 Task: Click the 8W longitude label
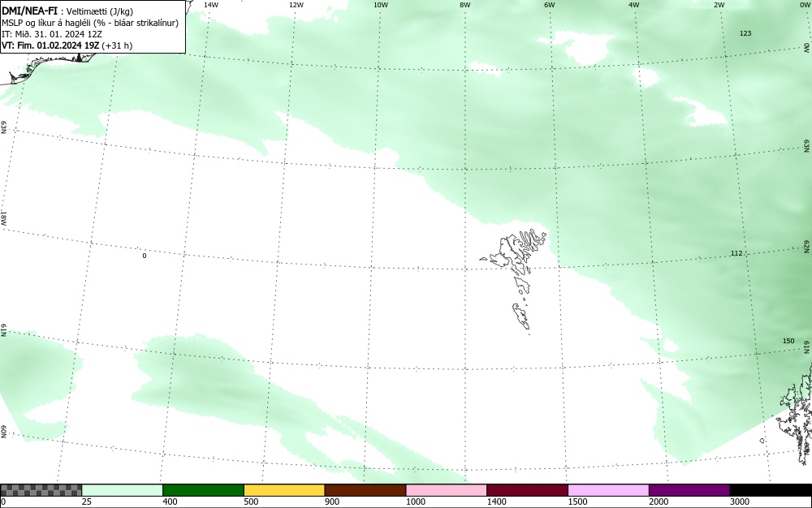point(465,5)
